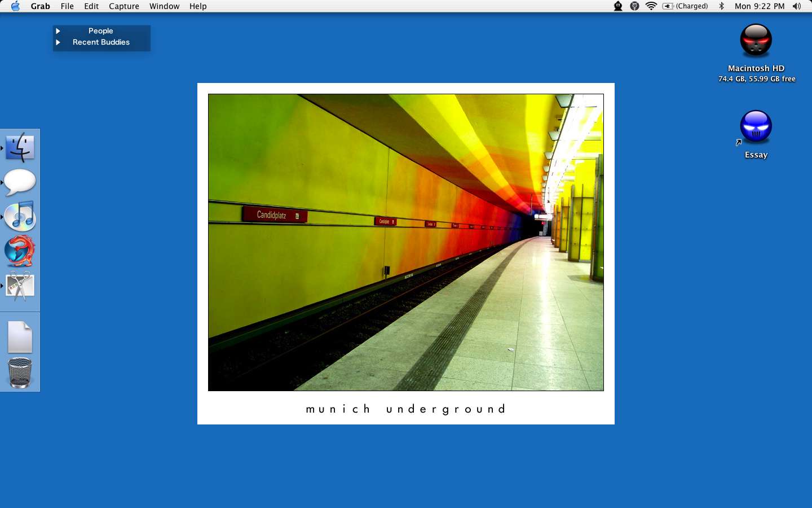Open the Edit menu
Image resolution: width=812 pixels, height=508 pixels.
click(x=91, y=6)
